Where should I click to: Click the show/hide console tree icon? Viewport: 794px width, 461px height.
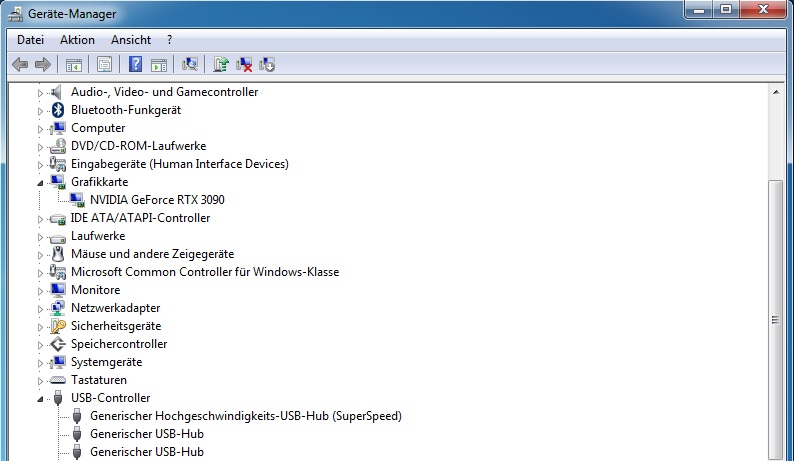click(73, 65)
